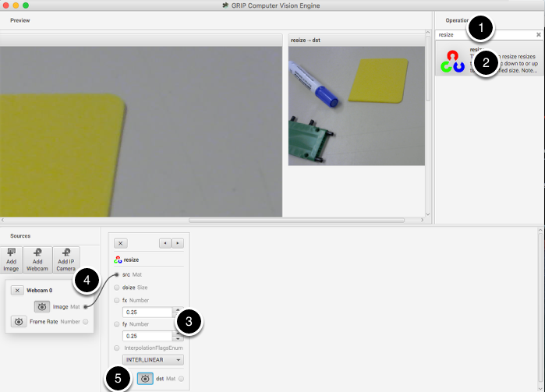The image size is (545, 392).
Task: Clear the operation search field
Action: pyautogui.click(x=538, y=35)
